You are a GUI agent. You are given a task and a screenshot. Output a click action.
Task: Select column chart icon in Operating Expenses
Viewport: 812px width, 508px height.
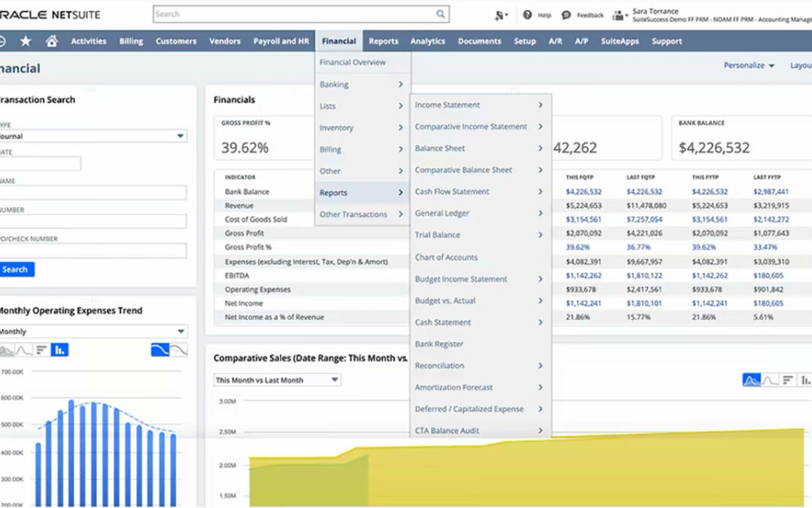point(59,350)
